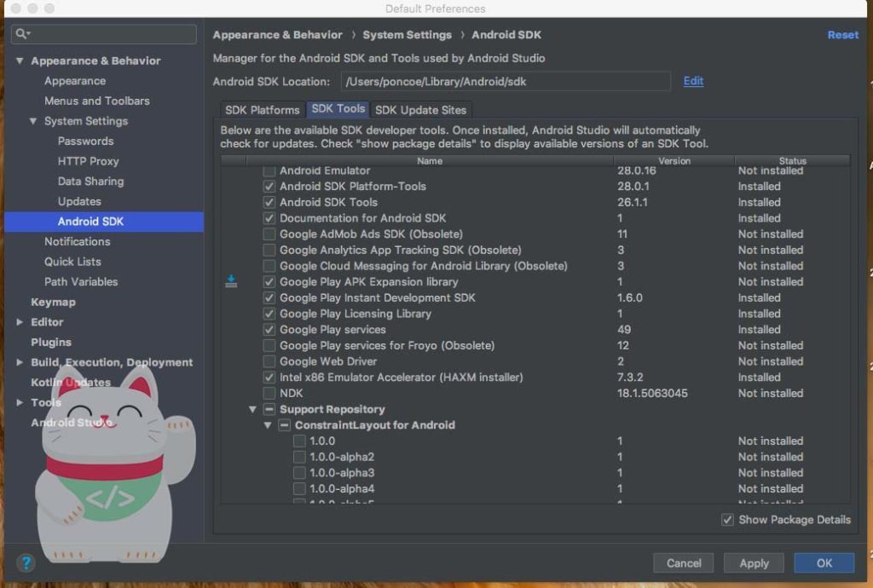
Task: Toggle ConstraintLayout for Android group checkbox
Action: pyautogui.click(x=285, y=425)
